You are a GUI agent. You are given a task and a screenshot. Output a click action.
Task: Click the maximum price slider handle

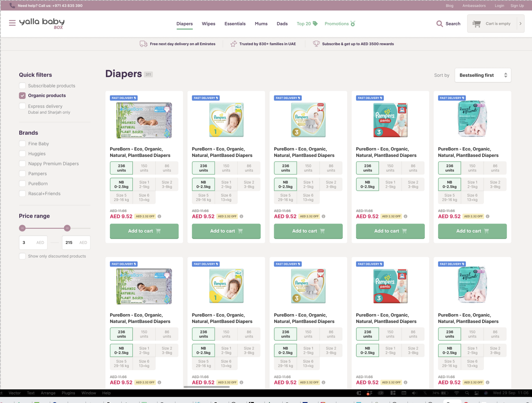pyautogui.click(x=67, y=228)
